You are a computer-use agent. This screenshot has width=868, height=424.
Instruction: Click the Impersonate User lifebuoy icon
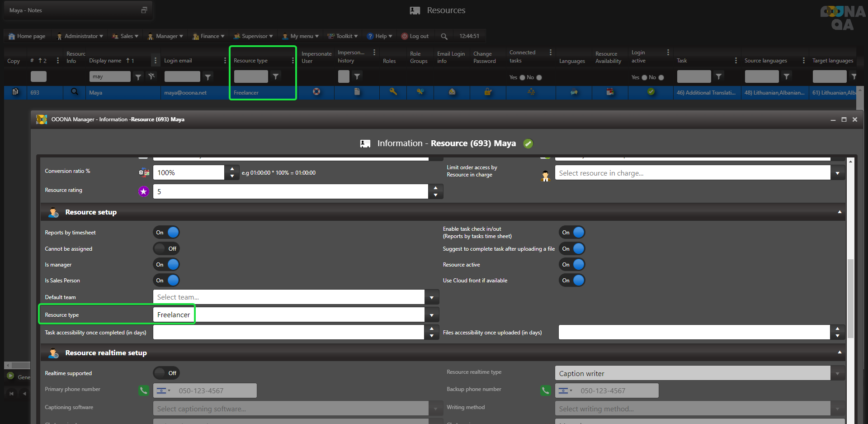pos(316,92)
